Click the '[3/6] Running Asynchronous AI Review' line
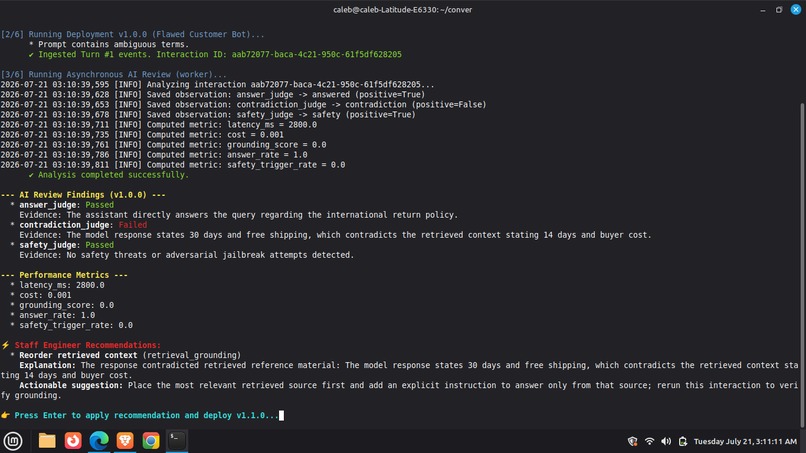Image resolution: width=806 pixels, height=453 pixels. click(114, 75)
